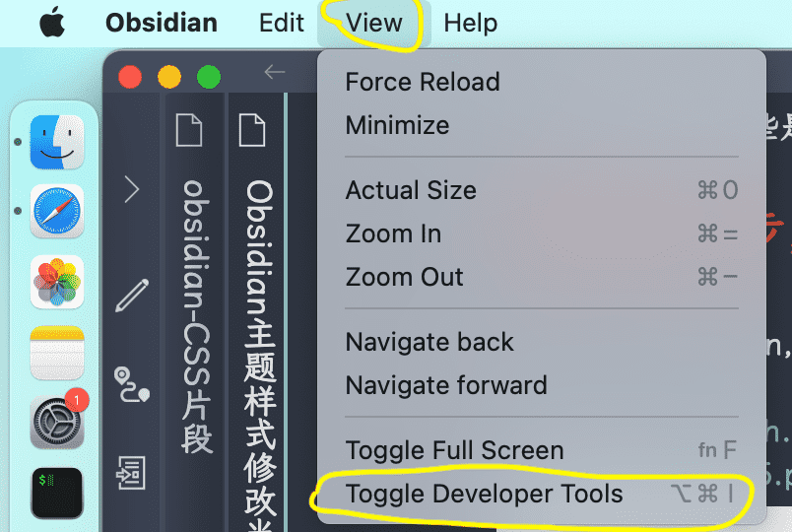Choose Toggle Developer Tools menu entry
This screenshot has height=532, width=792.
[542, 494]
